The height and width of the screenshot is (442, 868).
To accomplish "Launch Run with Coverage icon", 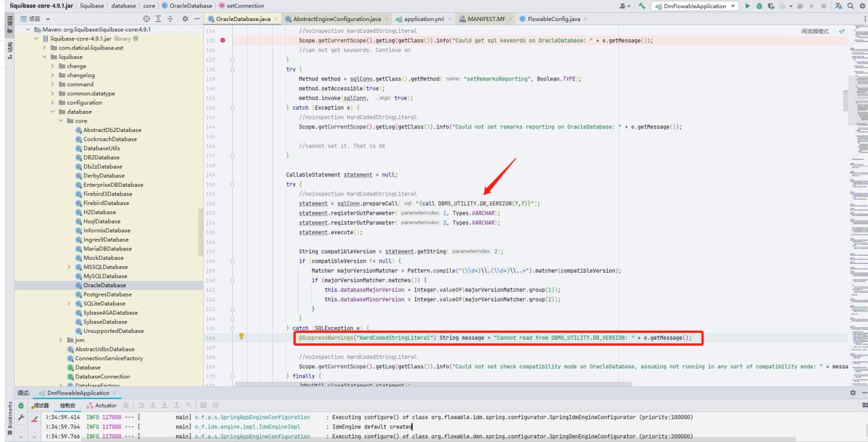I will pos(771,5).
